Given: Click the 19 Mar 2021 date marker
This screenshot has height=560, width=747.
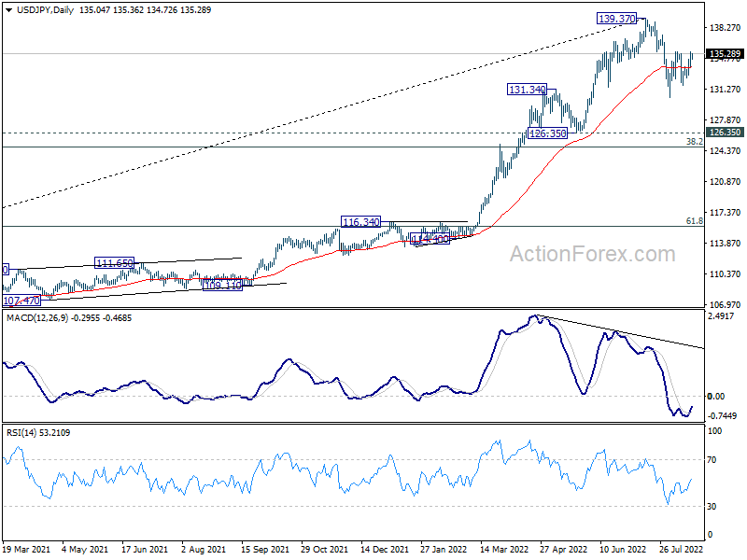Looking at the screenshot, I should coord(26,551).
